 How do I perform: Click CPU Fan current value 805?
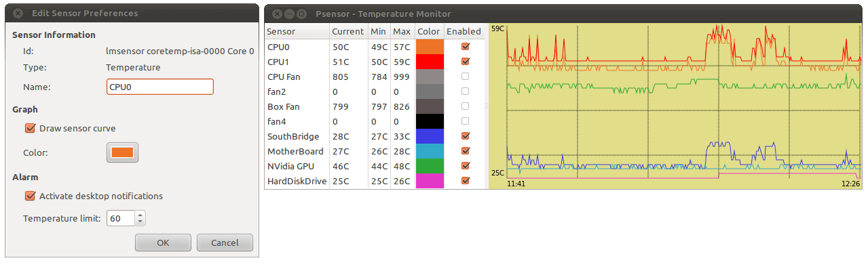(340, 77)
